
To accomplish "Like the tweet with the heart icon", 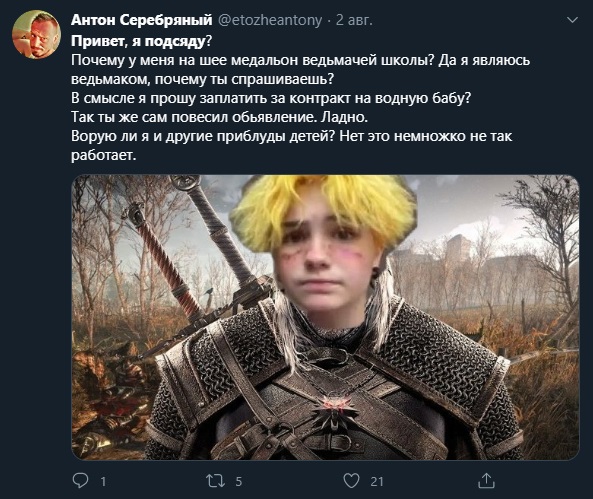I will (x=351, y=481).
